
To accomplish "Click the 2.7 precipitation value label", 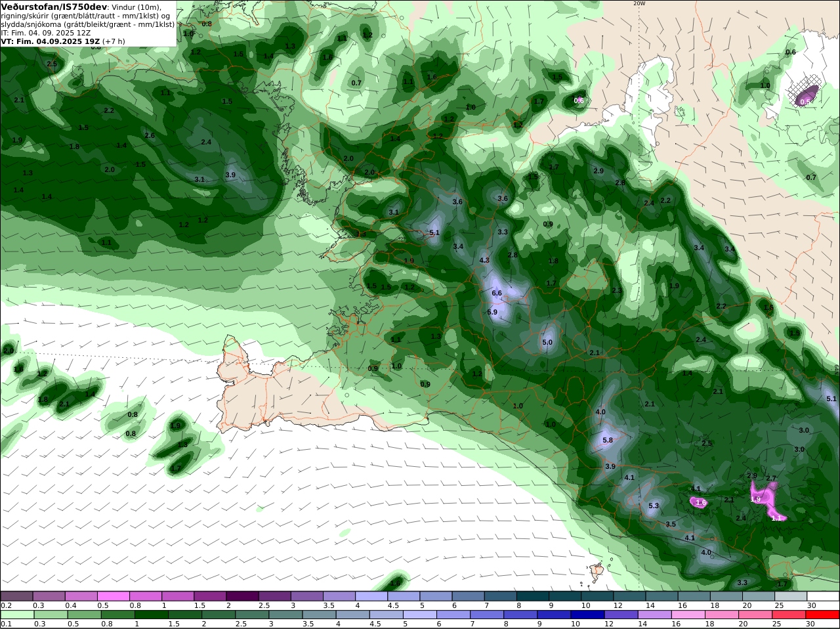I will click(771, 479).
